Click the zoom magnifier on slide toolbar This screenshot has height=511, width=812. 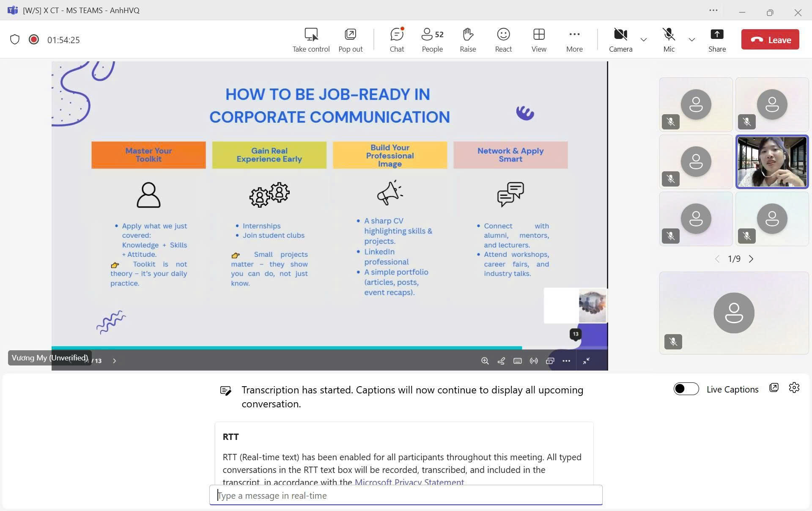click(x=485, y=361)
